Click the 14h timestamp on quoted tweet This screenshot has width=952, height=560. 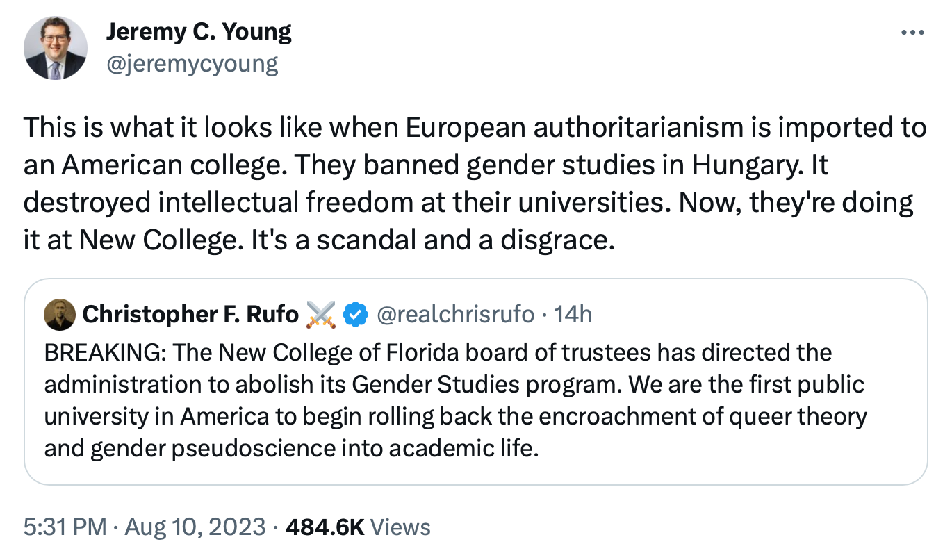click(574, 315)
